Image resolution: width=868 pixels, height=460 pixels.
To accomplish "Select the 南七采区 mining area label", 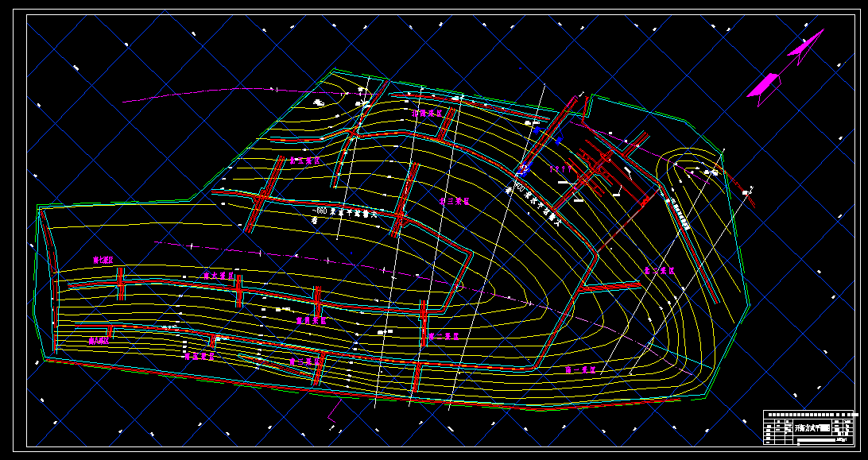I will tap(103, 260).
